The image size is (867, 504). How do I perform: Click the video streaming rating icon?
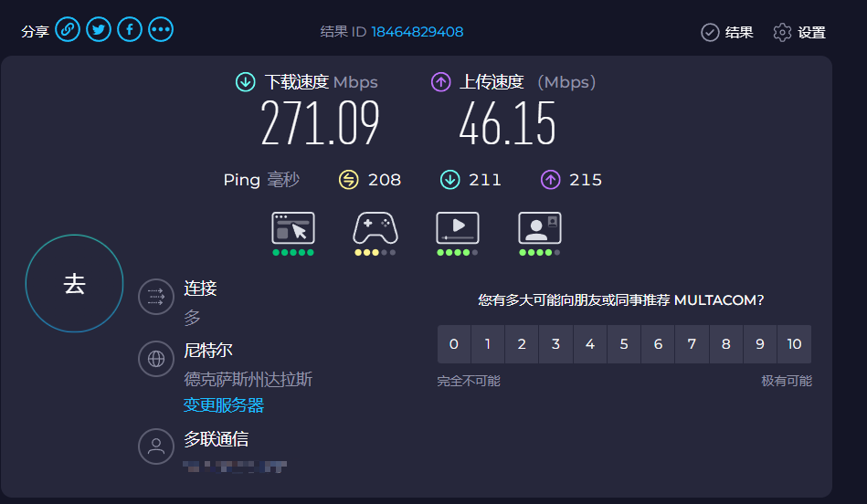[x=458, y=228]
